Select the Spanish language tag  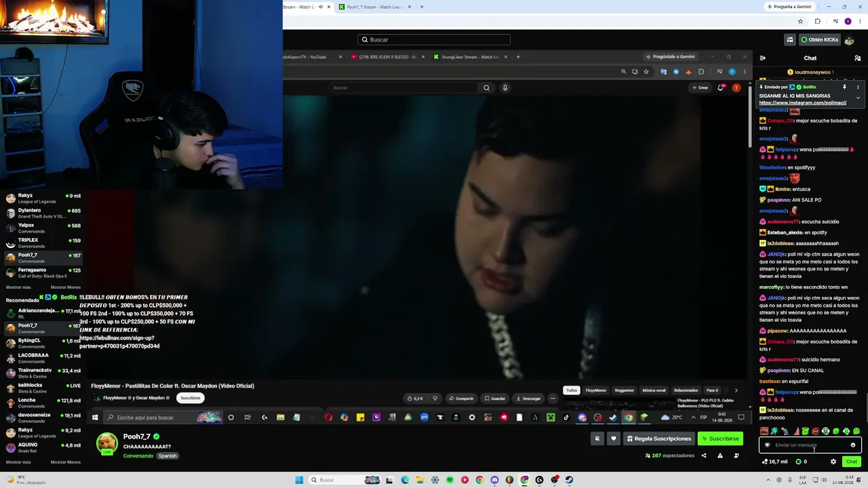(167, 456)
